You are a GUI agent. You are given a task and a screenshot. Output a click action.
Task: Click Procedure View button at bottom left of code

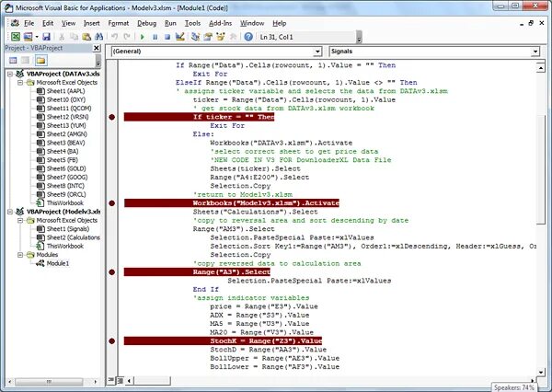[x=111, y=380]
